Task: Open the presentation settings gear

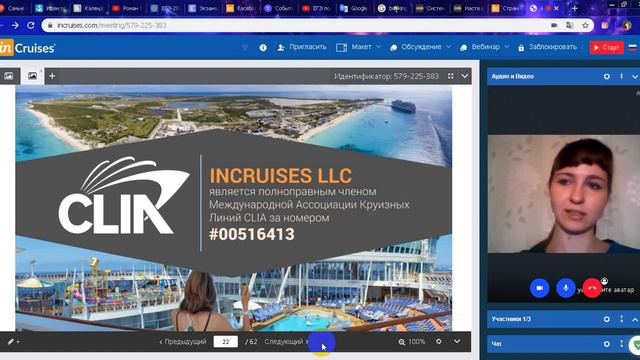Action: click(439, 341)
